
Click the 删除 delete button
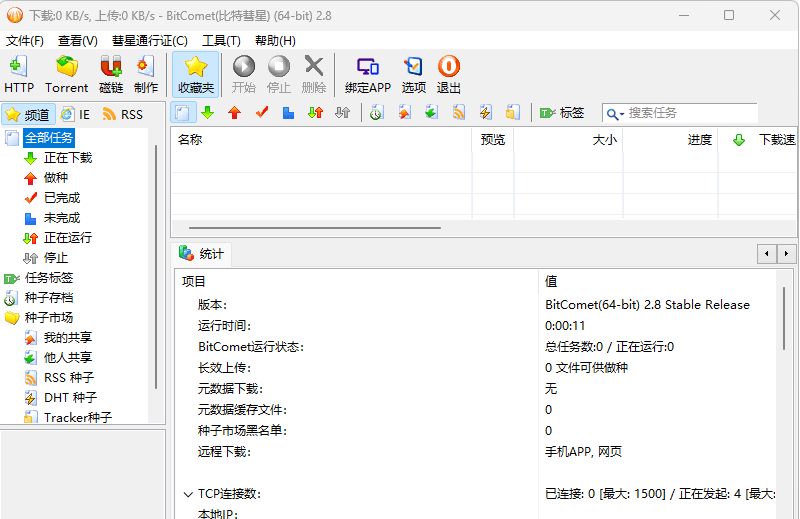coord(314,75)
